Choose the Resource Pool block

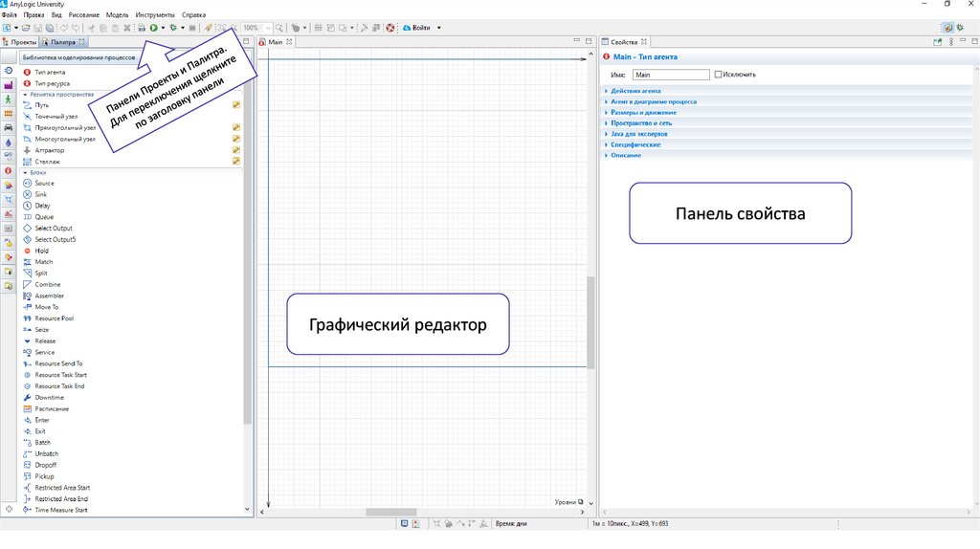pos(54,318)
